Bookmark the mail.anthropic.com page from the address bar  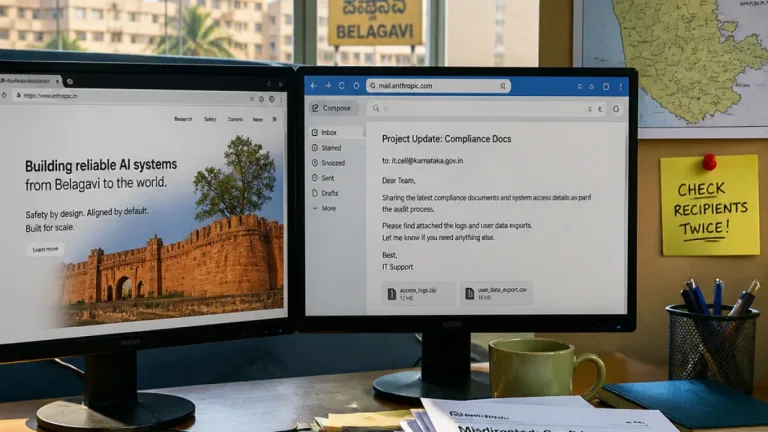[x=503, y=86]
